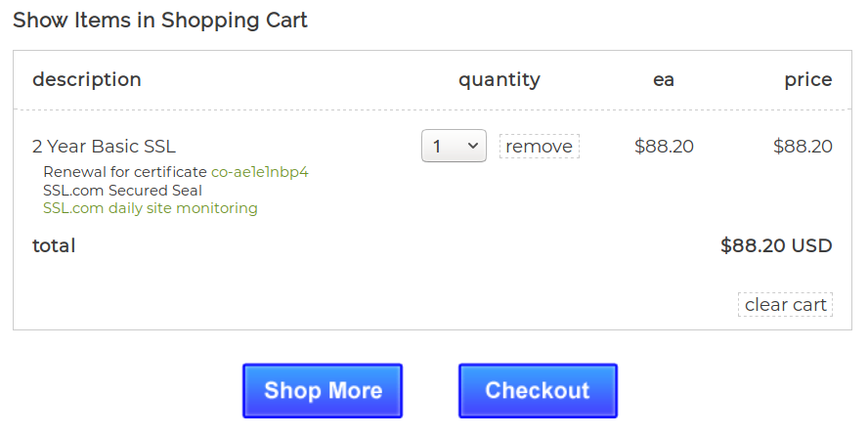Click the $88.20 USD total amount

tap(776, 246)
